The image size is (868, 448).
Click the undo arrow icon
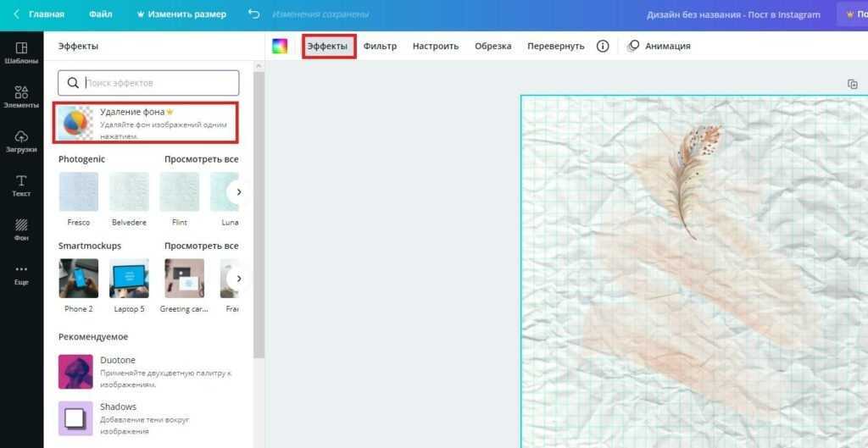pyautogui.click(x=254, y=14)
